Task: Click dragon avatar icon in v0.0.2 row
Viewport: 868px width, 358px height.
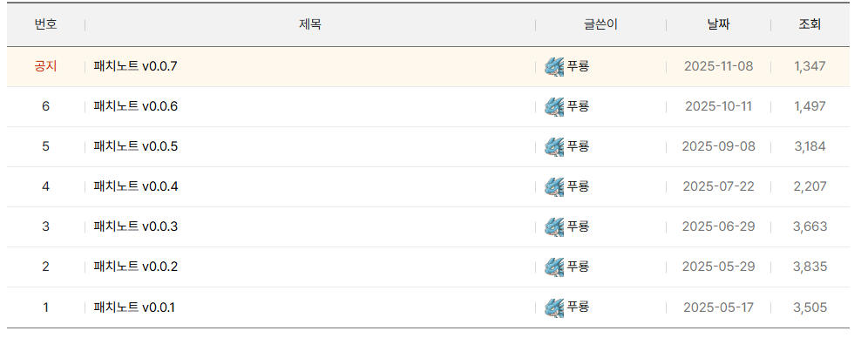Action: [x=554, y=267]
